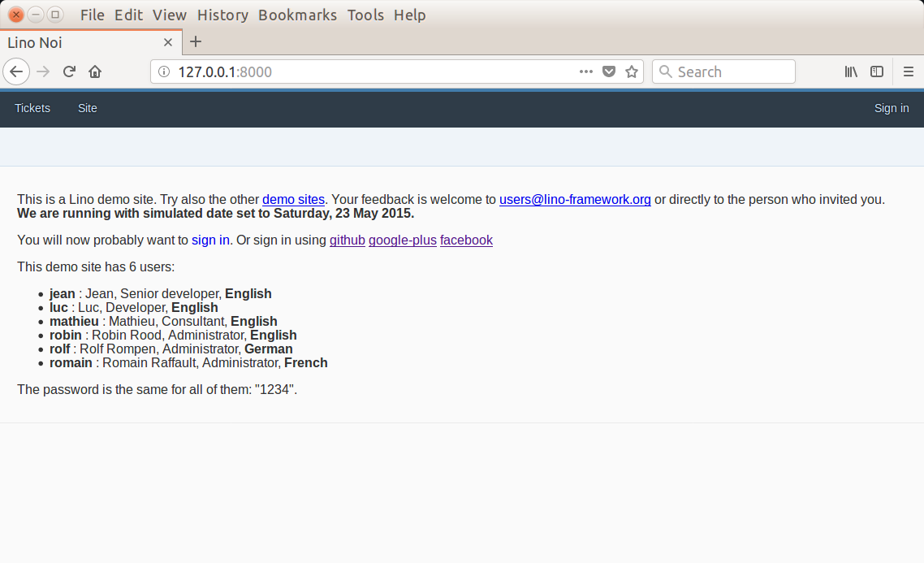Open the Tickets menu
The width and height of the screenshot is (924, 563).
[x=32, y=109]
